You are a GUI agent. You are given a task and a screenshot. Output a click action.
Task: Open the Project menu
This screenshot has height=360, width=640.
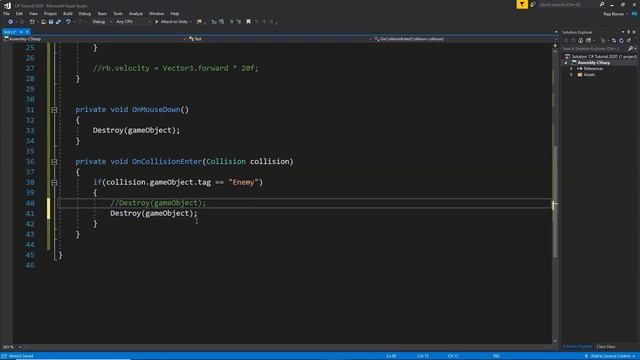(50, 13)
